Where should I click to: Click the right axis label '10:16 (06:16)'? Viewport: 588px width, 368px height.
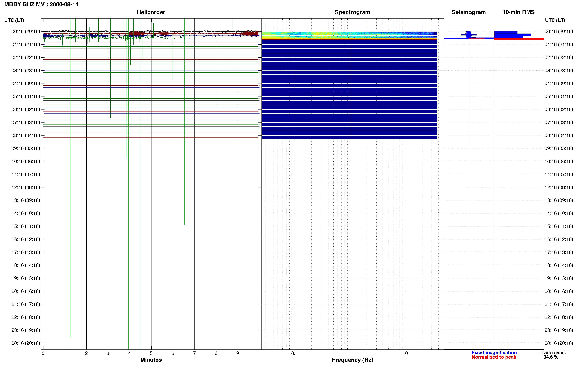click(559, 161)
